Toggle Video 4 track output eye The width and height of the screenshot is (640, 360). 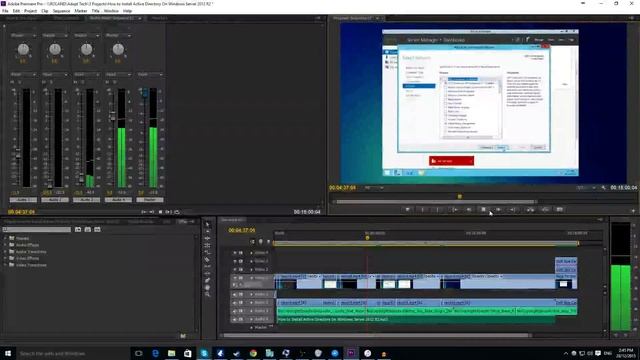[x=235, y=253]
